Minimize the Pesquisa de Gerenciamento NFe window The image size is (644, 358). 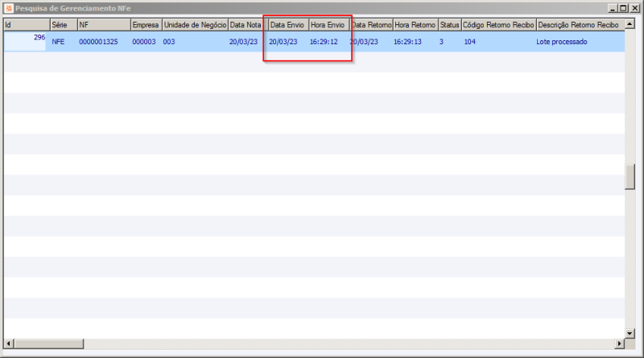coord(613,8)
